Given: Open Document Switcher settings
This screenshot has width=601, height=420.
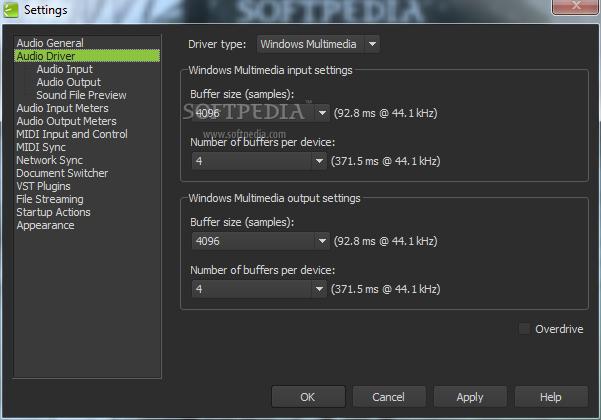Looking at the screenshot, I should [x=62, y=173].
